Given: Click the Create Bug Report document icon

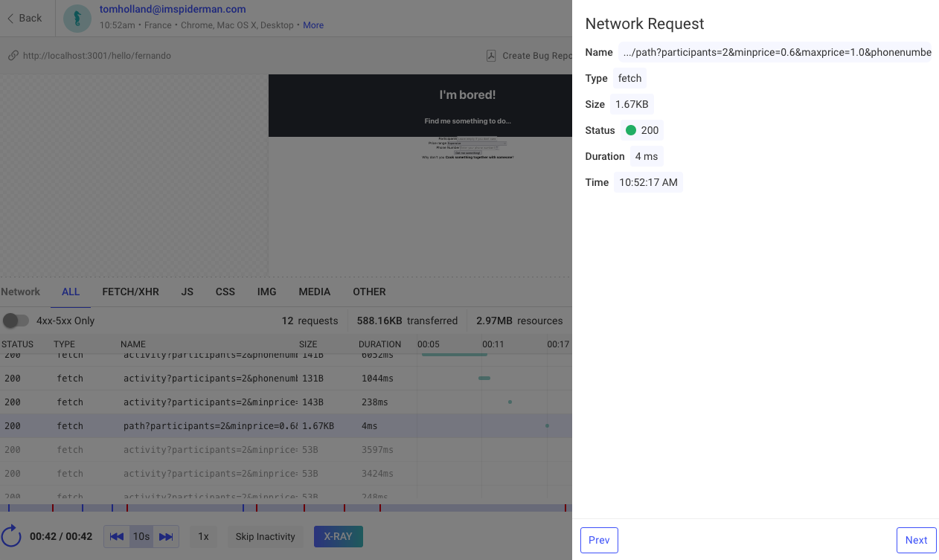Looking at the screenshot, I should pyautogui.click(x=491, y=56).
